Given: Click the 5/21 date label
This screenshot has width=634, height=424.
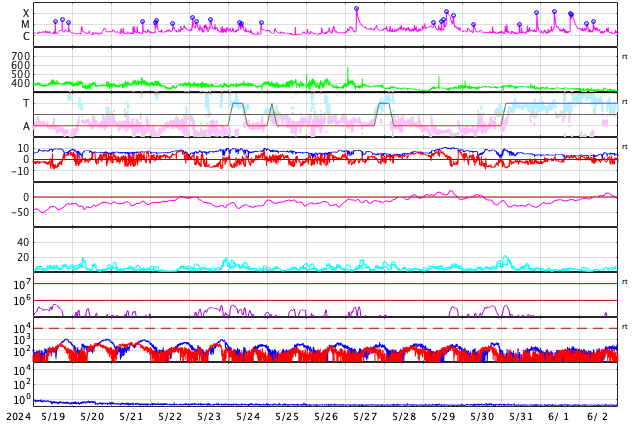Looking at the screenshot, I should point(131,417).
